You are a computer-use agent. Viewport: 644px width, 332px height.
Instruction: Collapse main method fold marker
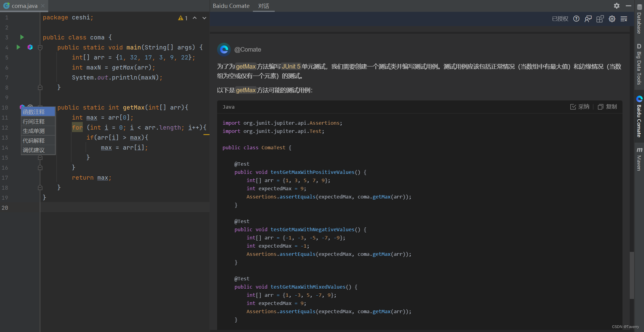[40, 47]
